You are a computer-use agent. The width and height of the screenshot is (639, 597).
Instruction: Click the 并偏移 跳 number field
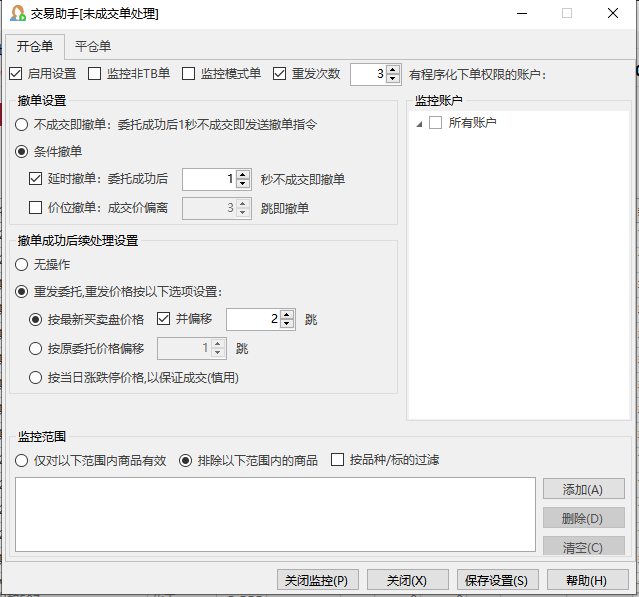coord(253,319)
